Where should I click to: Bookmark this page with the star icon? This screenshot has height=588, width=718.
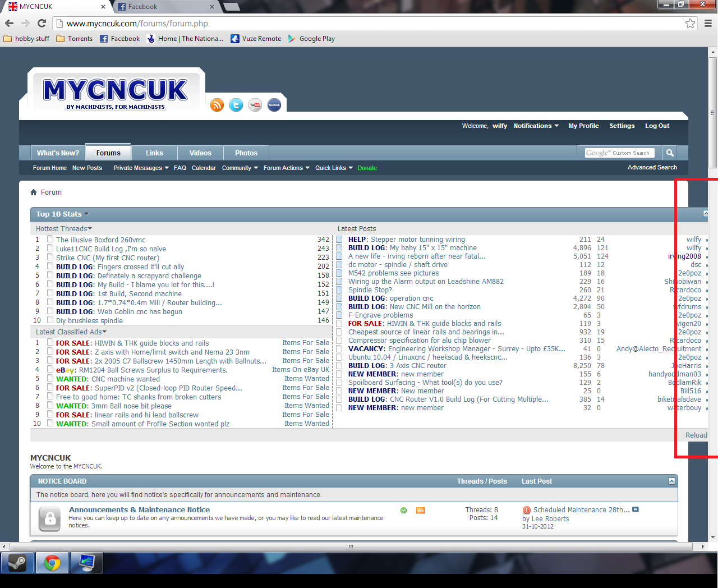click(x=691, y=24)
